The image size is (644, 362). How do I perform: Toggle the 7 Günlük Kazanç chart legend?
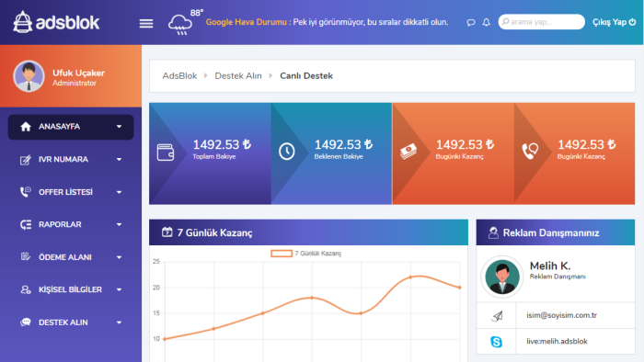coord(306,254)
